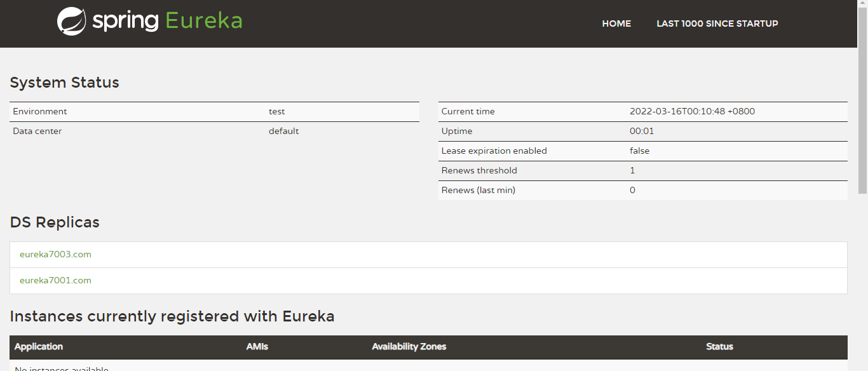
Task: Click the Lease expiration enabled label
Action: (494, 151)
